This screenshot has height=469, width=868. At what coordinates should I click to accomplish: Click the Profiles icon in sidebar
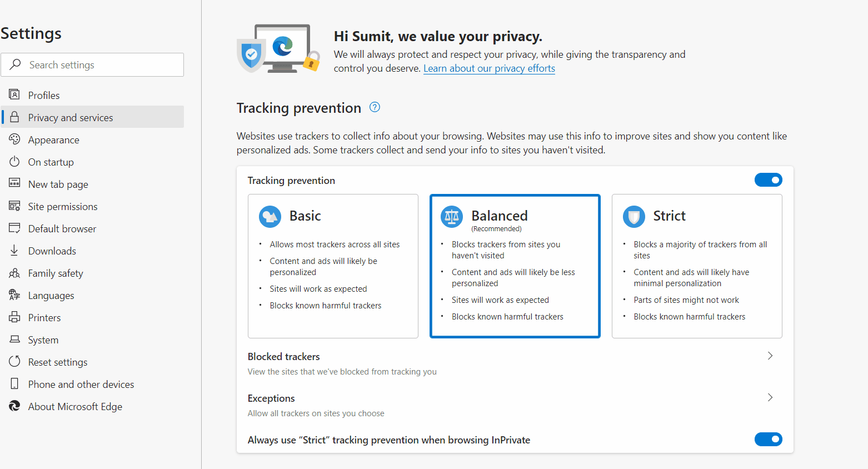(x=14, y=94)
